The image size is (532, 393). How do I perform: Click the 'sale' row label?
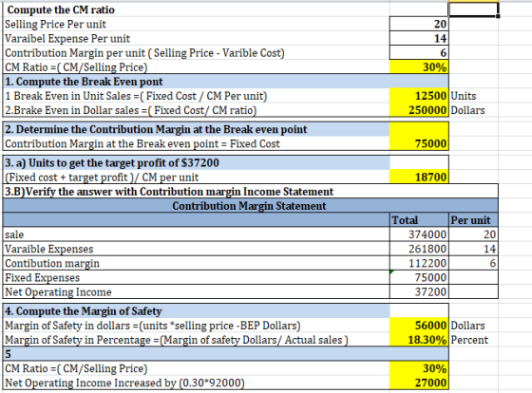coord(14,234)
